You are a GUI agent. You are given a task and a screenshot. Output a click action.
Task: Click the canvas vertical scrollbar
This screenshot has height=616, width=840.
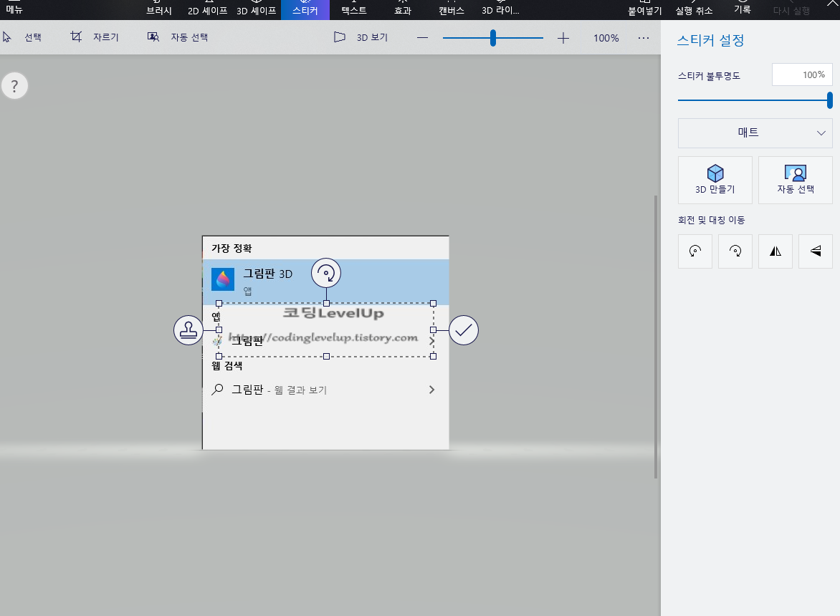click(656, 336)
